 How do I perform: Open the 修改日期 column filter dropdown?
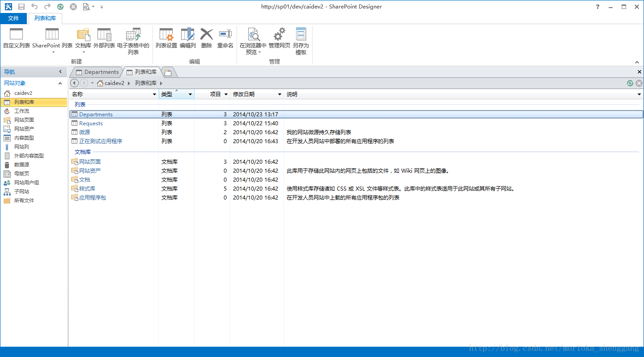pos(280,94)
